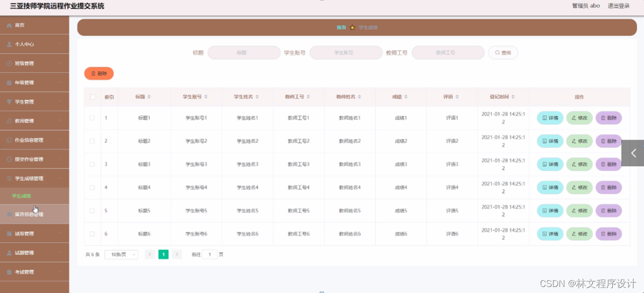Open the 10条/页 page size dropdown
Image resolution: width=644 pixels, height=293 pixels.
pos(121,254)
